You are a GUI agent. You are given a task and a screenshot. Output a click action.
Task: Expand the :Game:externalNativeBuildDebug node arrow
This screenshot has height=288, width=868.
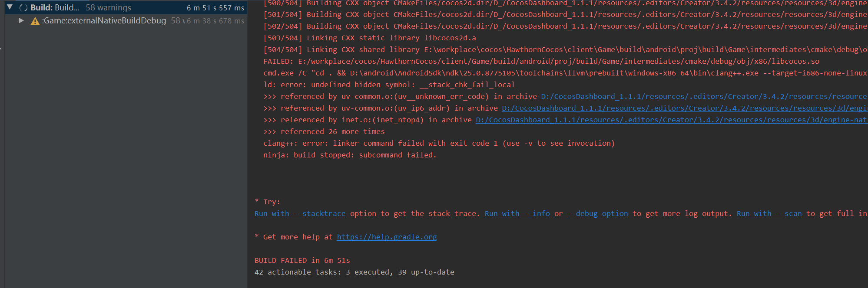coord(21,20)
